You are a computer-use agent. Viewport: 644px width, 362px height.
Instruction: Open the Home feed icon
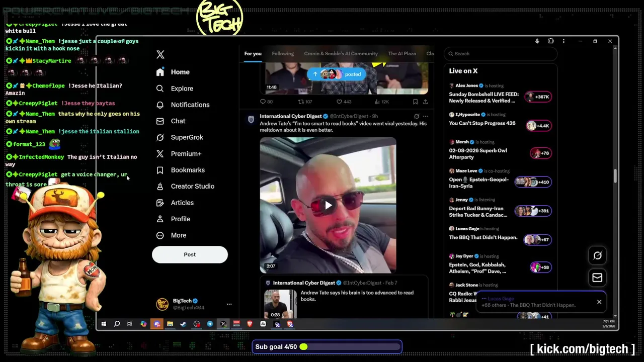[160, 72]
